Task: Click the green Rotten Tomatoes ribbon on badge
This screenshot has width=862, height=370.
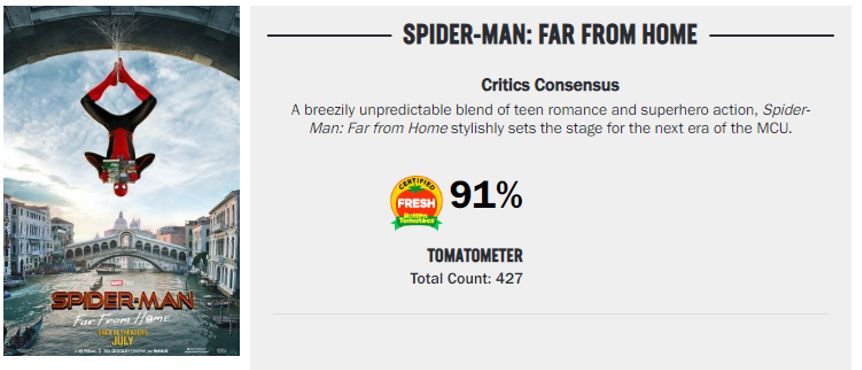Action: [x=416, y=221]
